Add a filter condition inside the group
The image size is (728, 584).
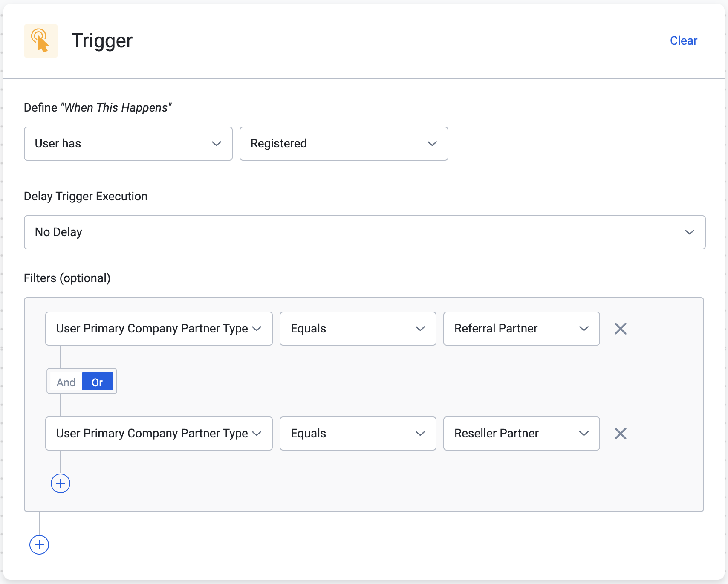pos(61,483)
